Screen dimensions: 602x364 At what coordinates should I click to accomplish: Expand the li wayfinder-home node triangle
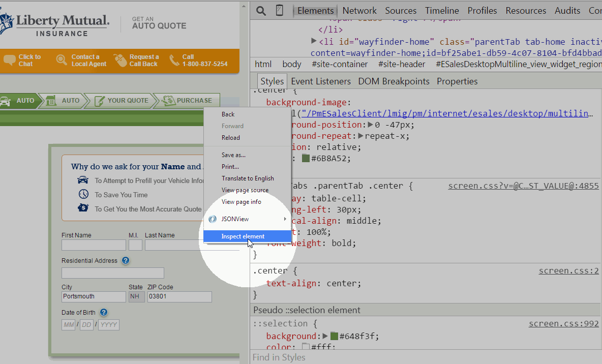click(x=314, y=41)
